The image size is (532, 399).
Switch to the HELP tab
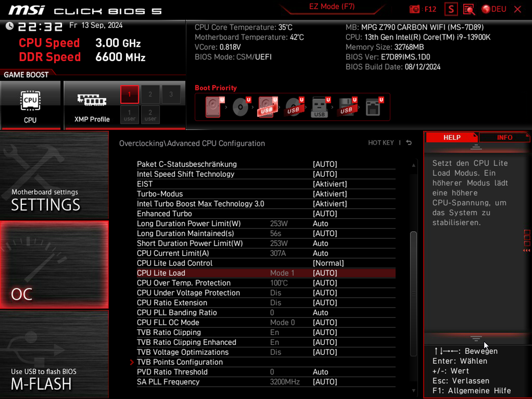pos(452,138)
